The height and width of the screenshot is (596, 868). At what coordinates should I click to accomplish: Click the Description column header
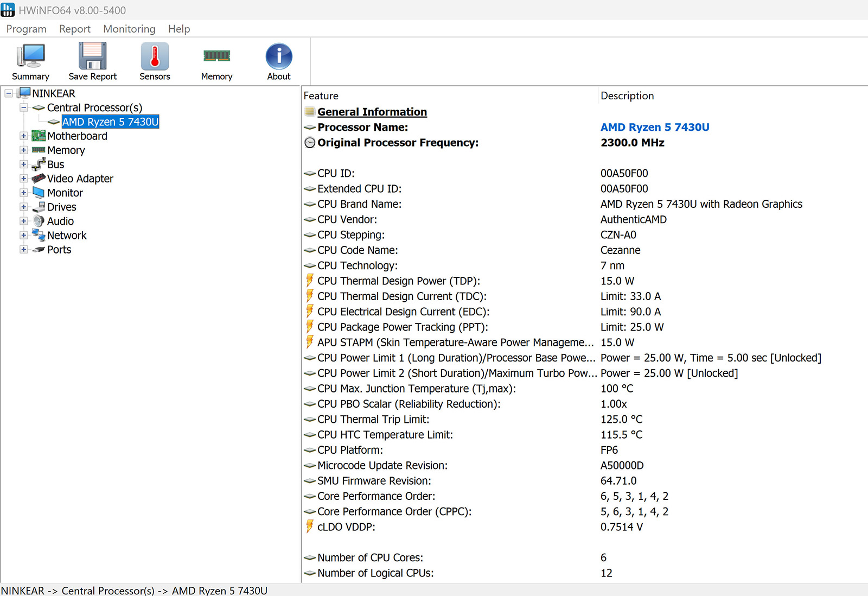[733, 96]
